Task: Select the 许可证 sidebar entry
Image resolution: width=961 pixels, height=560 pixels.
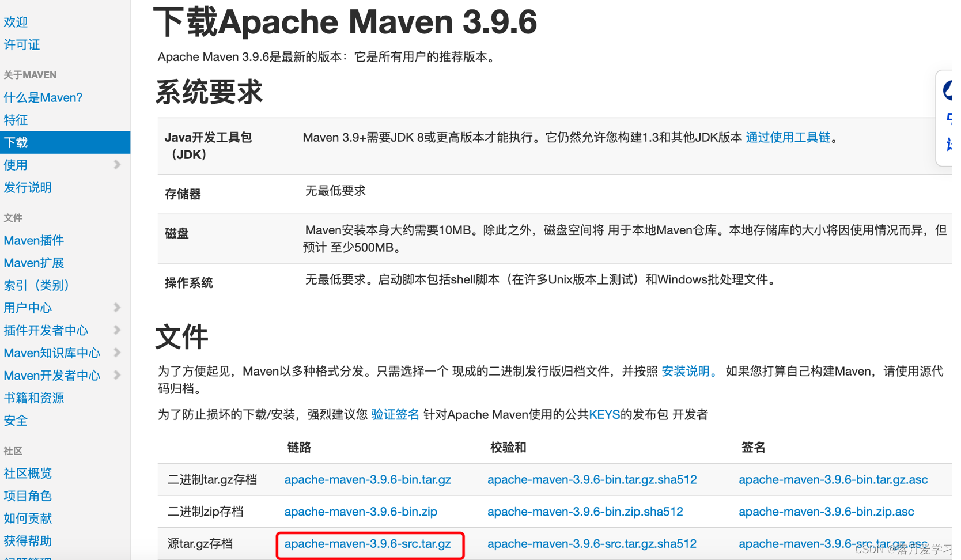Action: 21,44
